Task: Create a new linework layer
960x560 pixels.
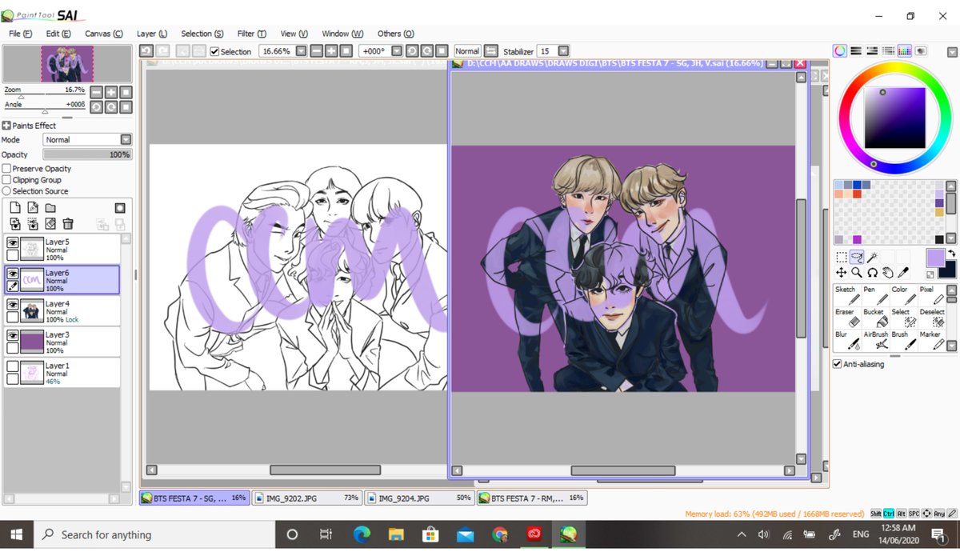Action: coord(33,207)
